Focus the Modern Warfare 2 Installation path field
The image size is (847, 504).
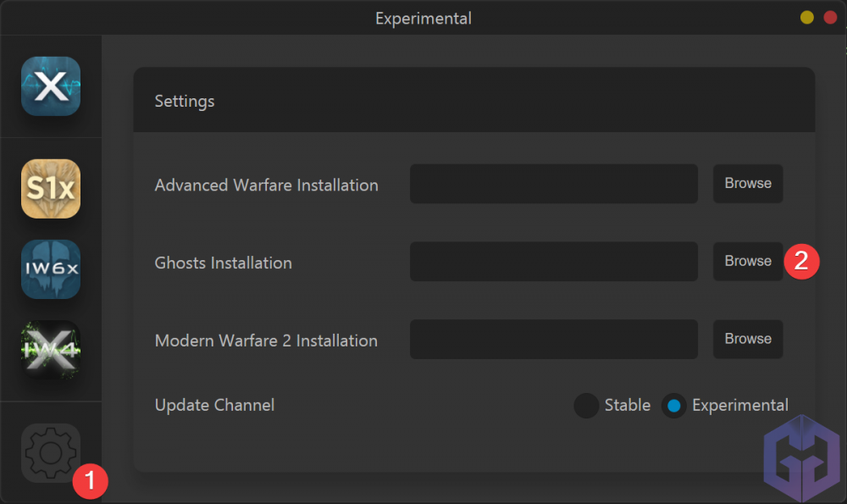click(553, 339)
